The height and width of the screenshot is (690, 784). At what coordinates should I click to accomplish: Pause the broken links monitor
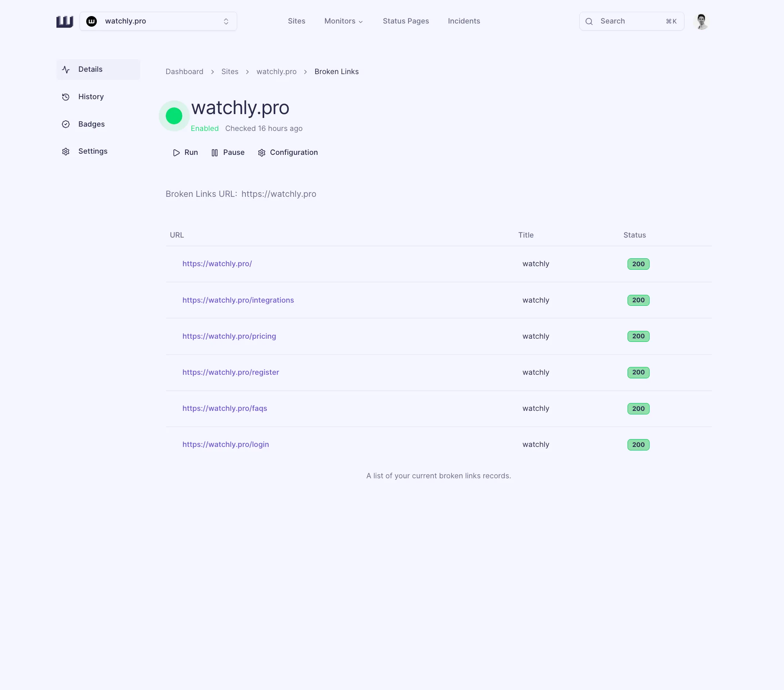click(228, 153)
